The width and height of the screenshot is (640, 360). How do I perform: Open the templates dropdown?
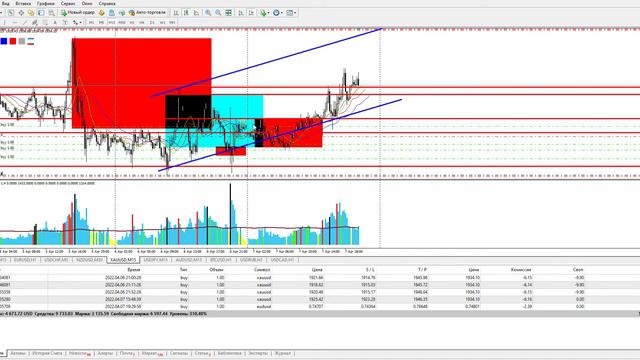(291, 13)
